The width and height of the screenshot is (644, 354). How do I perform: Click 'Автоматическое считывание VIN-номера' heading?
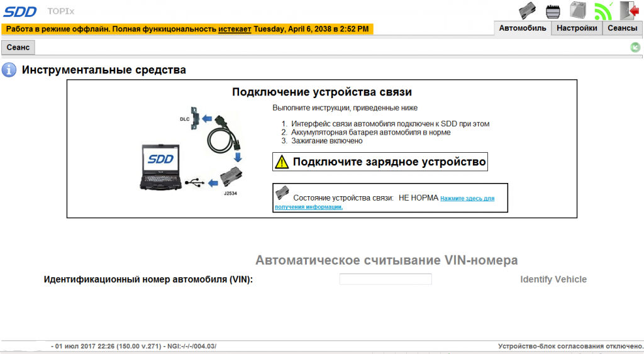point(387,260)
